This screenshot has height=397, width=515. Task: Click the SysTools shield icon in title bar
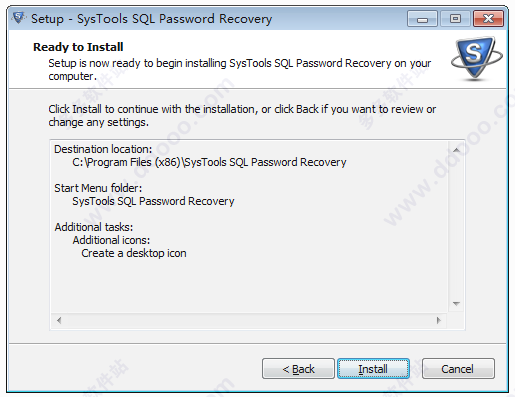pos(19,18)
